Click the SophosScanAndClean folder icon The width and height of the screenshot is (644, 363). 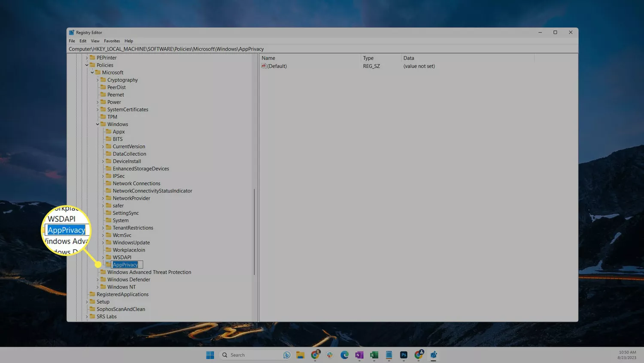[x=92, y=309]
